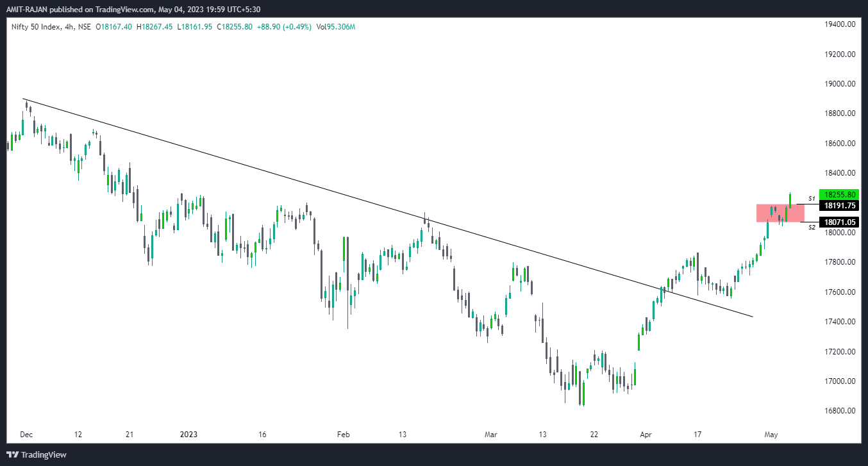Click the 19400.00 price axis label

(839, 24)
